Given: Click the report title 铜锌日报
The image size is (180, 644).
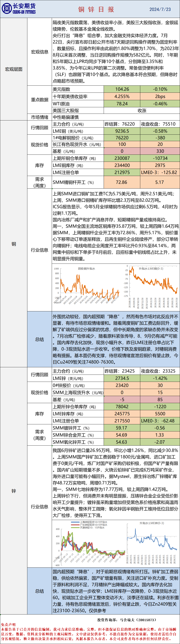Looking at the screenshot, I should point(96,9).
